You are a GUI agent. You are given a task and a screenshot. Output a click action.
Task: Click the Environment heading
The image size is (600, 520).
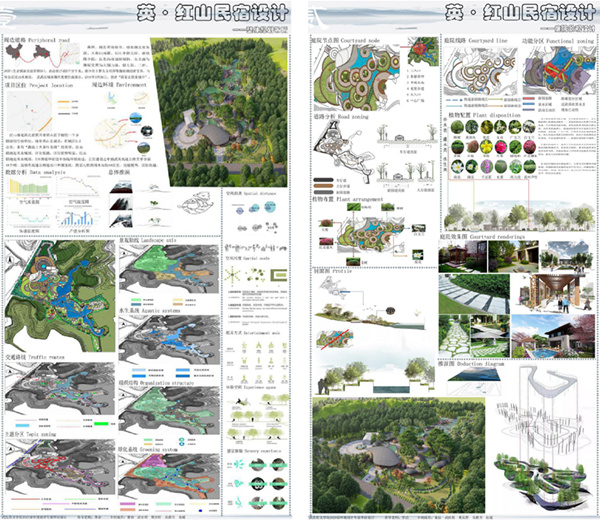coord(119,85)
